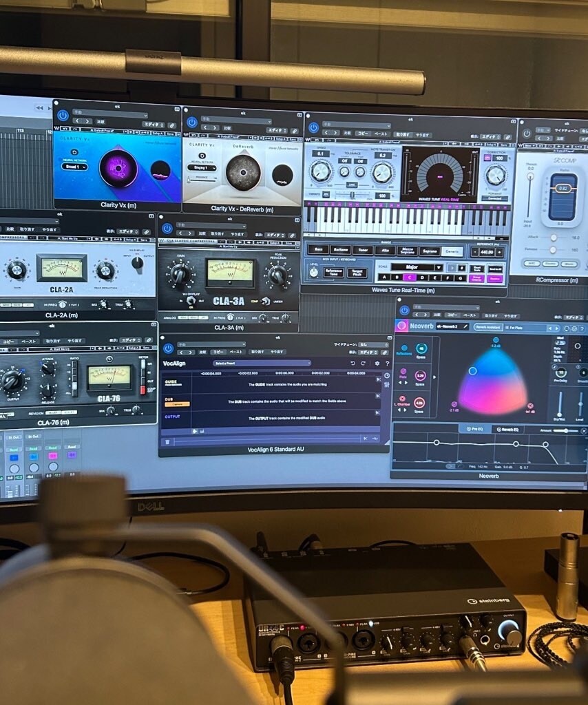
Task: Click Reference Tone button in Waves Tune
Action: tap(333, 273)
